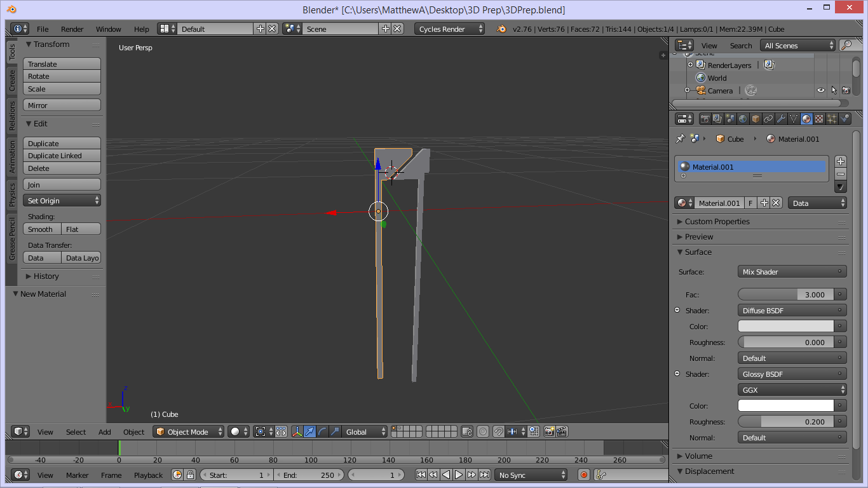Click the Smooth shading button
868x488 pixels.
tap(42, 229)
